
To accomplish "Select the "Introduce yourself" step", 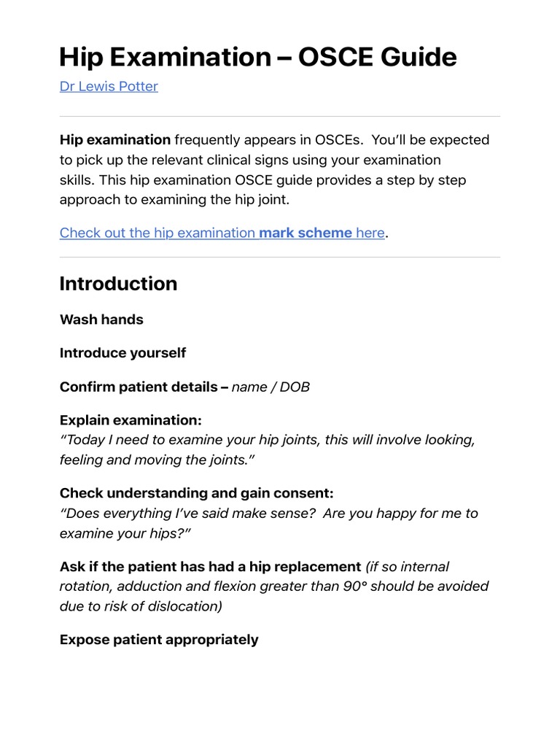I will pyautogui.click(x=122, y=353).
